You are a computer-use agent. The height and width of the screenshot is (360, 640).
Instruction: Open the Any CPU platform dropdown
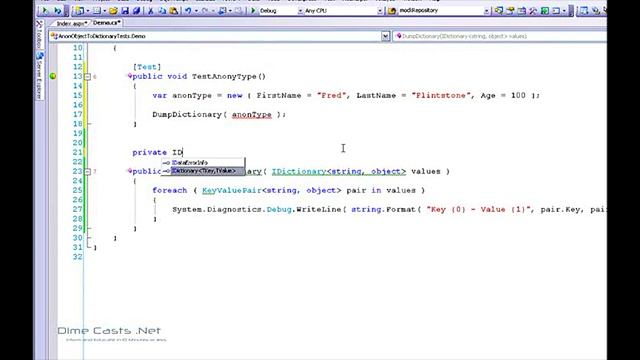(x=380, y=11)
